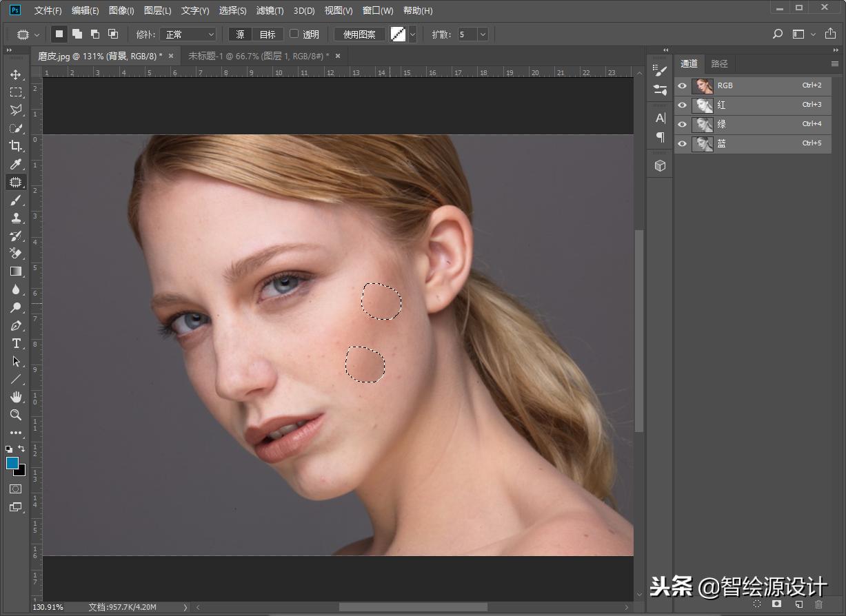This screenshot has height=616, width=846.
Task: Select the Hand tool
Action: [15, 397]
